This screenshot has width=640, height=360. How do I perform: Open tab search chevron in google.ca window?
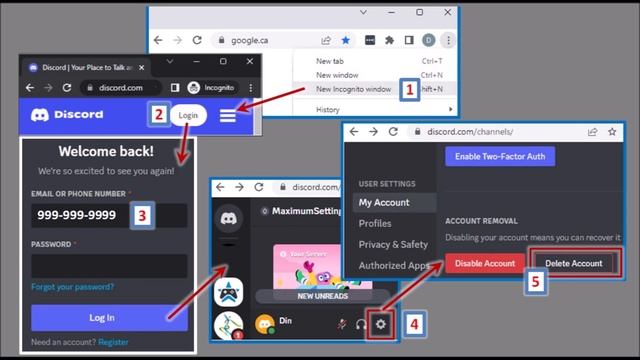pyautogui.click(x=363, y=12)
